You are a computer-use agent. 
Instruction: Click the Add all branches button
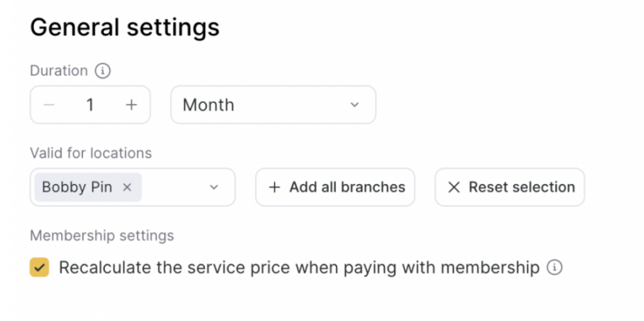click(x=335, y=187)
